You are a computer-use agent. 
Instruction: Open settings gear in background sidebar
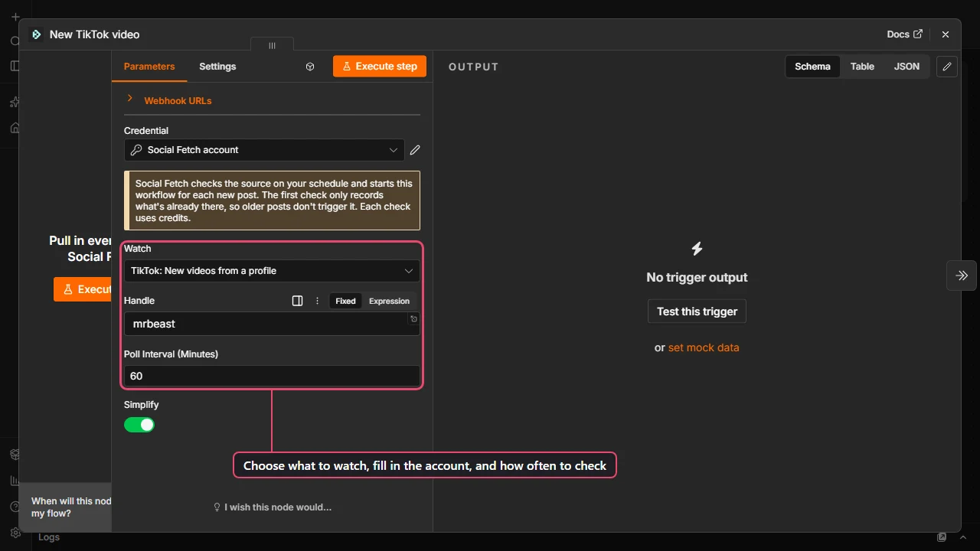point(15,533)
